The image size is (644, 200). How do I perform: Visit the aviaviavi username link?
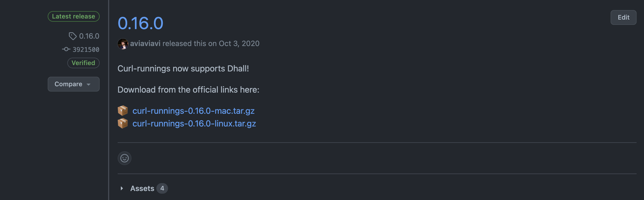(145, 43)
